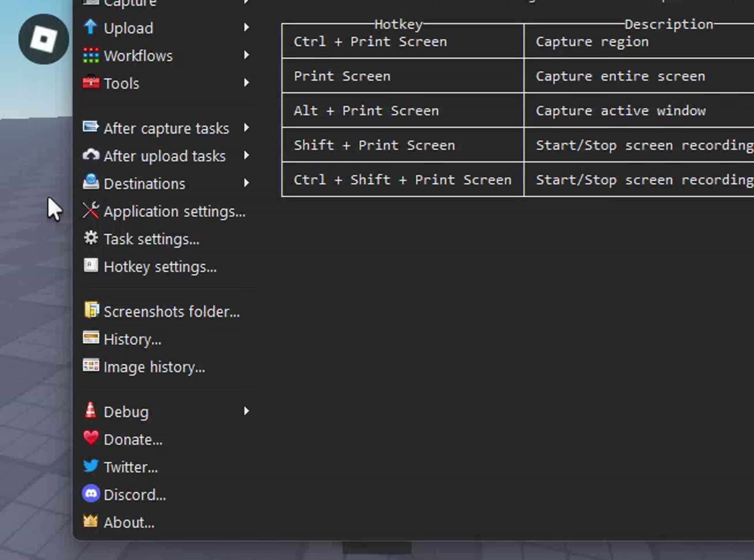Open Image history
This screenshot has width=754, height=560.
[154, 367]
